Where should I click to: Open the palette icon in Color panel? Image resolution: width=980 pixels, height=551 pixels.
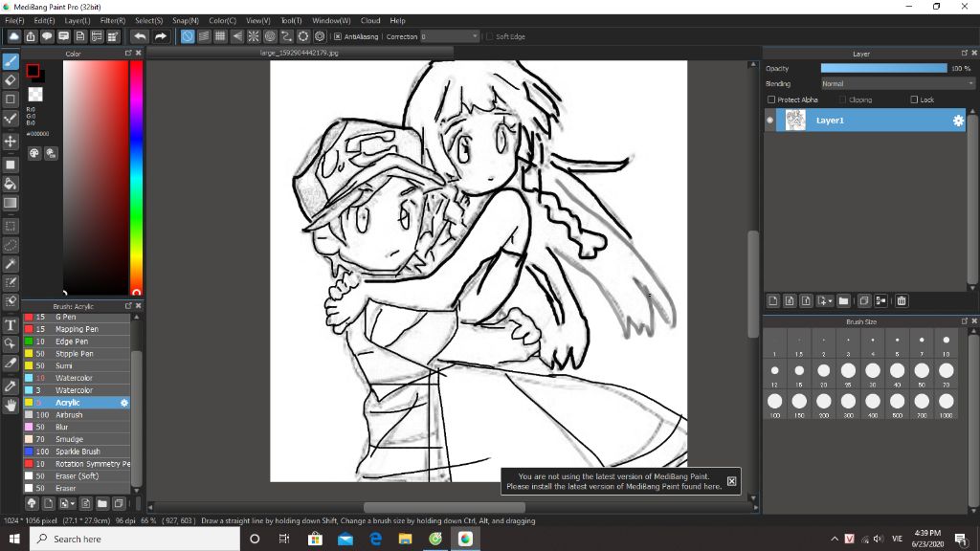(x=34, y=153)
